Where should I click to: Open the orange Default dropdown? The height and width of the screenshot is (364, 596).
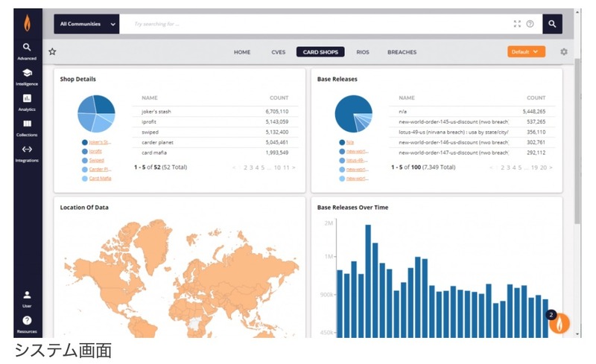[526, 52]
